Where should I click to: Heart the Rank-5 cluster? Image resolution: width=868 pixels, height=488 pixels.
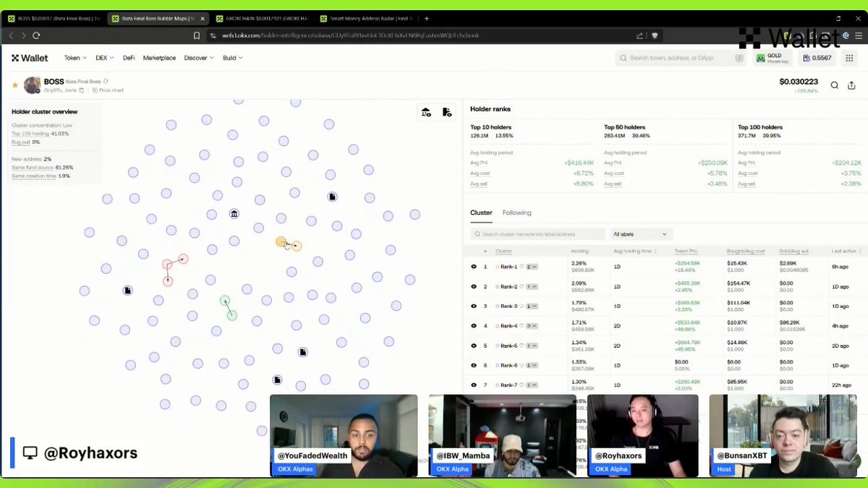click(521, 346)
